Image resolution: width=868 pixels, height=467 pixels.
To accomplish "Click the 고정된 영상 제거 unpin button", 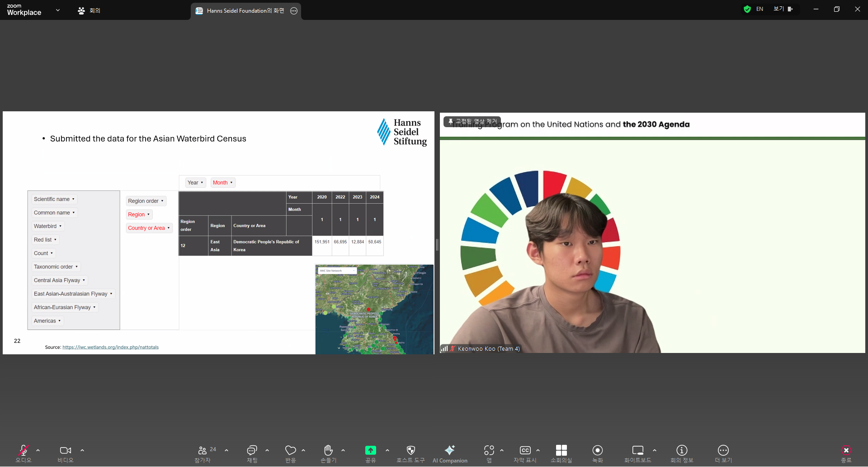I will (472, 121).
